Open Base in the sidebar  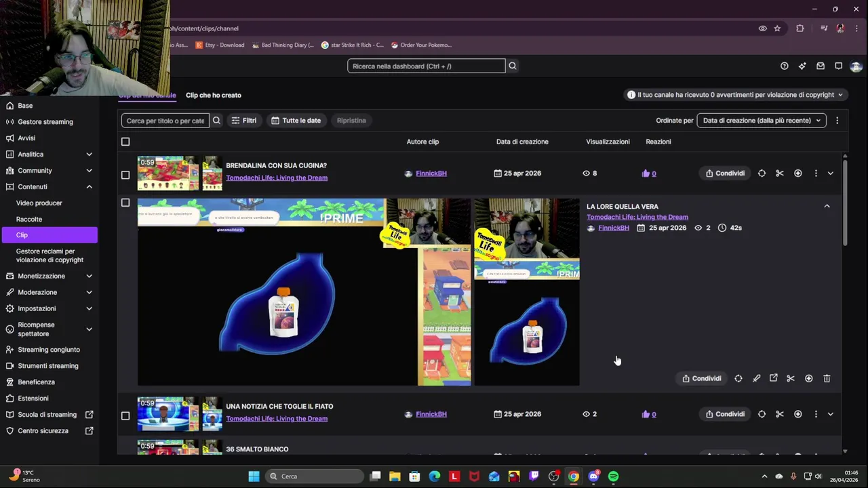(25, 106)
